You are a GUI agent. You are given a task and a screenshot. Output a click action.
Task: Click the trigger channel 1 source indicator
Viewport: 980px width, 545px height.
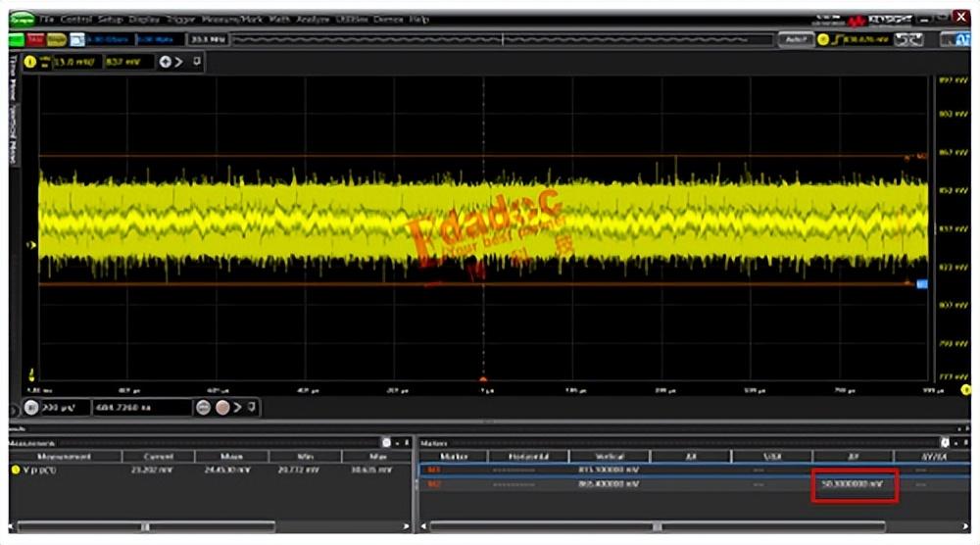pos(823,39)
